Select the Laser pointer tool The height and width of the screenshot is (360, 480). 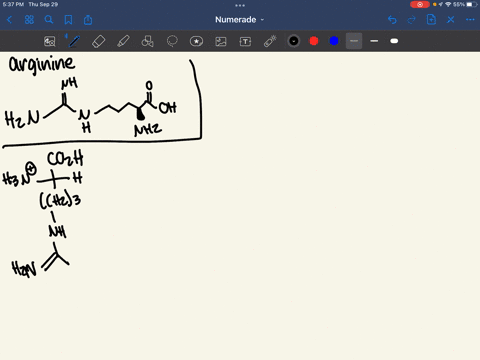click(x=270, y=41)
